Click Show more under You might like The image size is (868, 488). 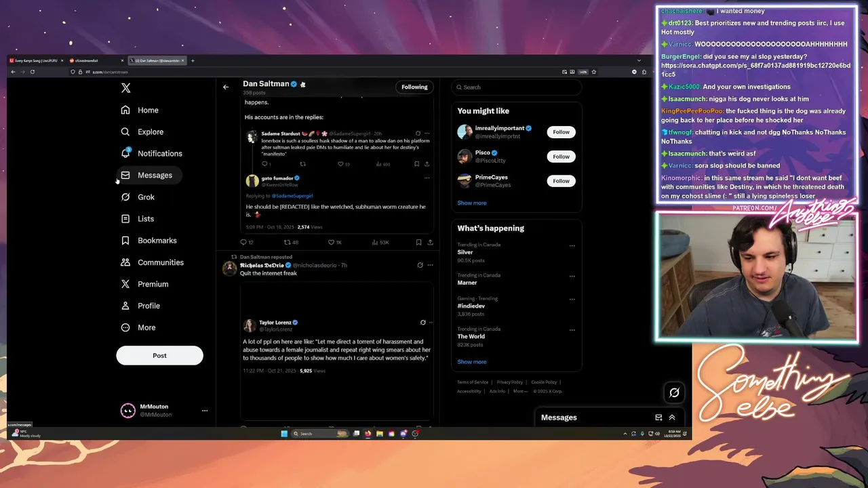pyautogui.click(x=472, y=203)
